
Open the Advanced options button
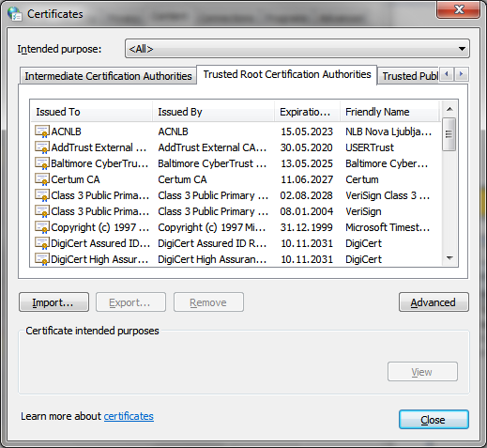pyautogui.click(x=434, y=302)
